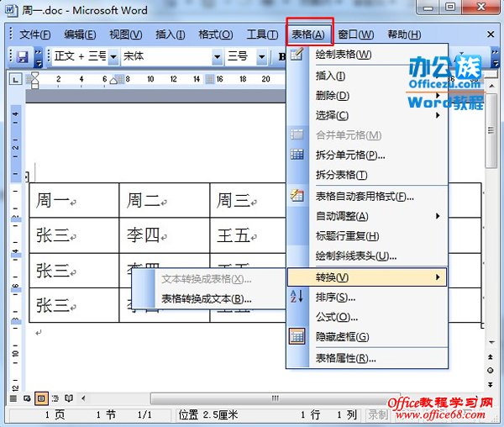Open the Sort (排序) dialog

pos(334,297)
